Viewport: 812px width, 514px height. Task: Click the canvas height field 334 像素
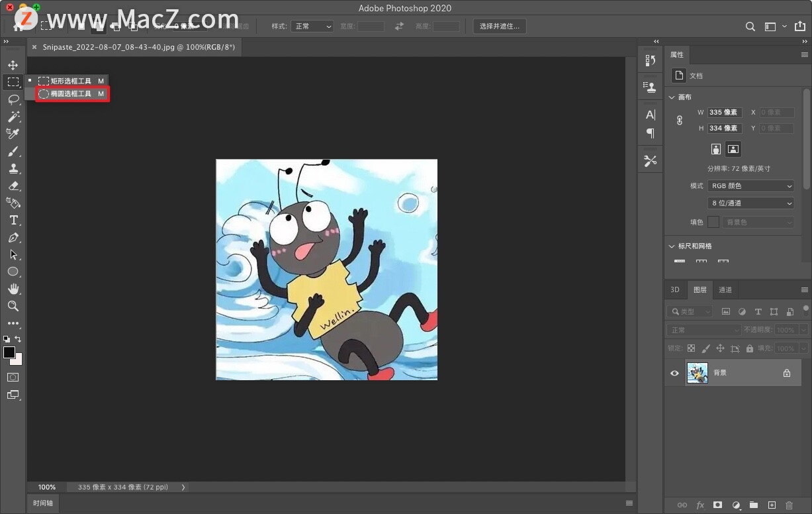(725, 128)
